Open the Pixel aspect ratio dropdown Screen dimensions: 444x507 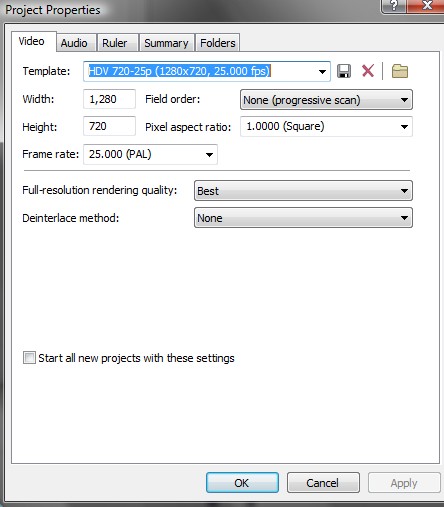click(x=326, y=127)
